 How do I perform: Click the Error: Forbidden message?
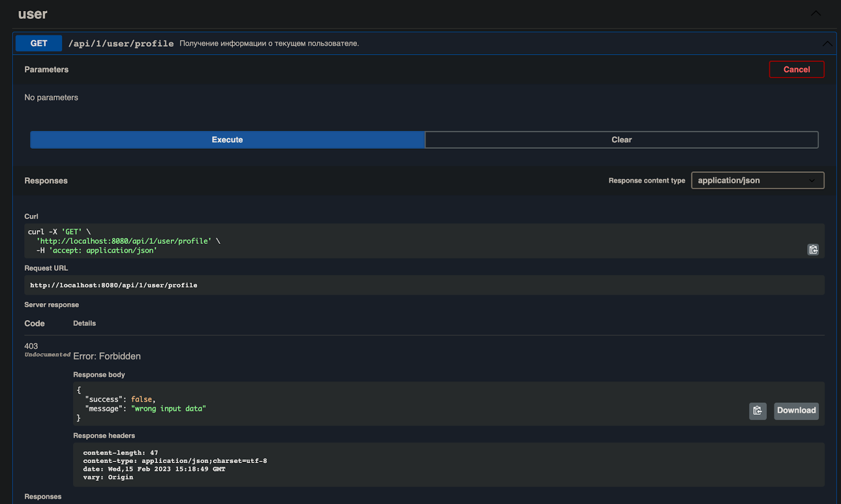coord(107,356)
